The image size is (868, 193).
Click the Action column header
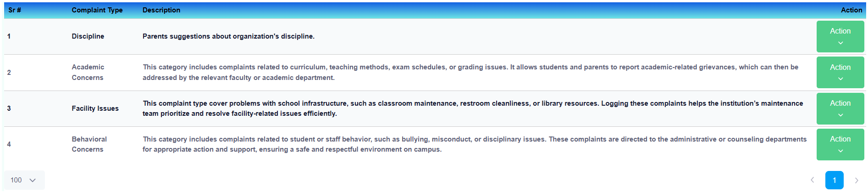tap(851, 10)
